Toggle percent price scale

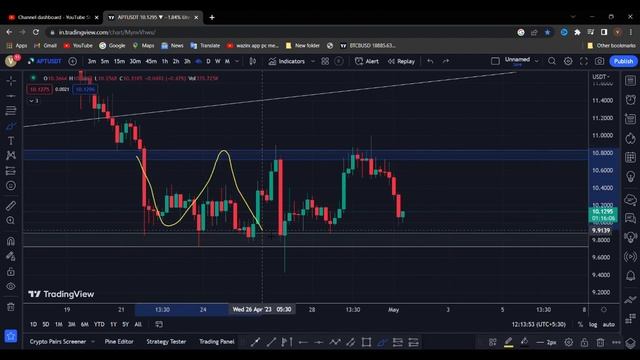point(580,324)
